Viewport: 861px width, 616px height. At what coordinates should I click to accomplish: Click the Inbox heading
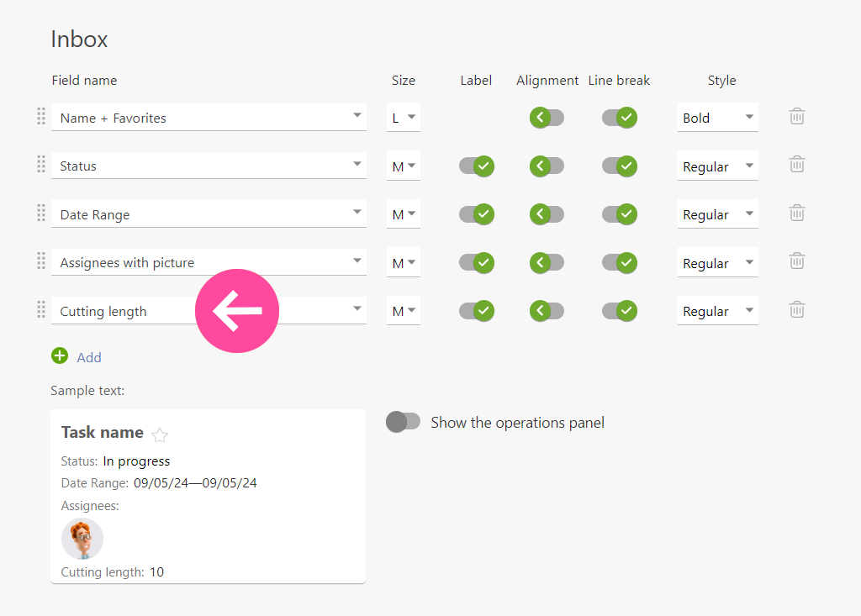pos(79,39)
